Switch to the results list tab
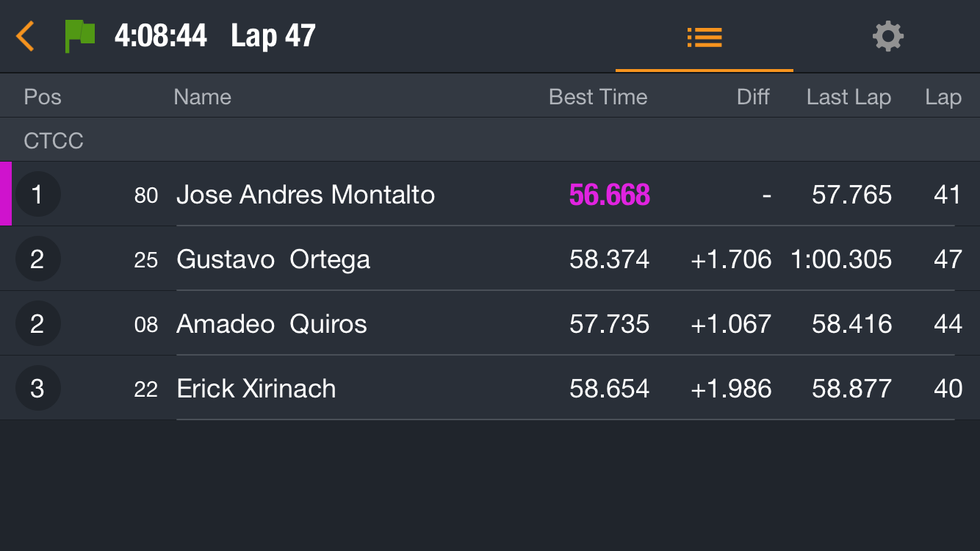This screenshot has width=980, height=551. (x=705, y=37)
